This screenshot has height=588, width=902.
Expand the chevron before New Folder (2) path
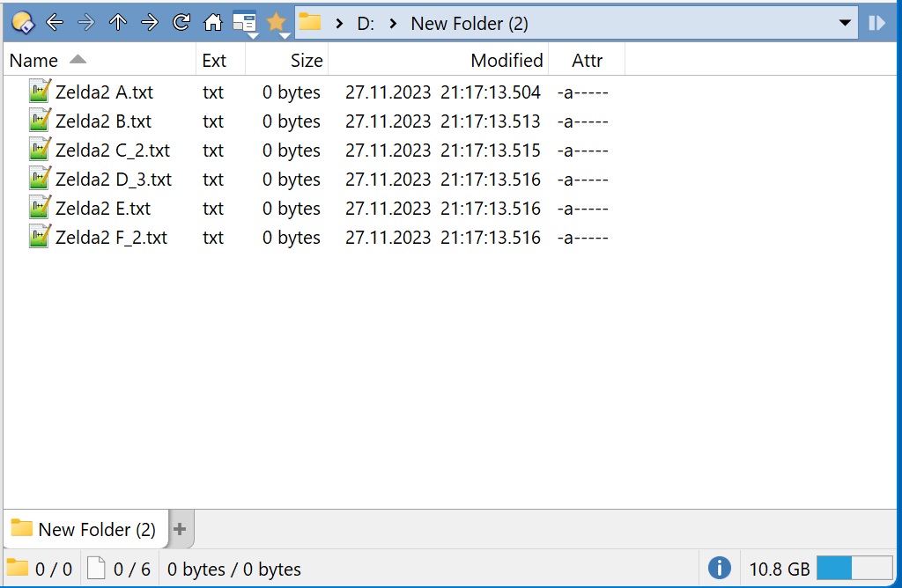[x=393, y=24]
